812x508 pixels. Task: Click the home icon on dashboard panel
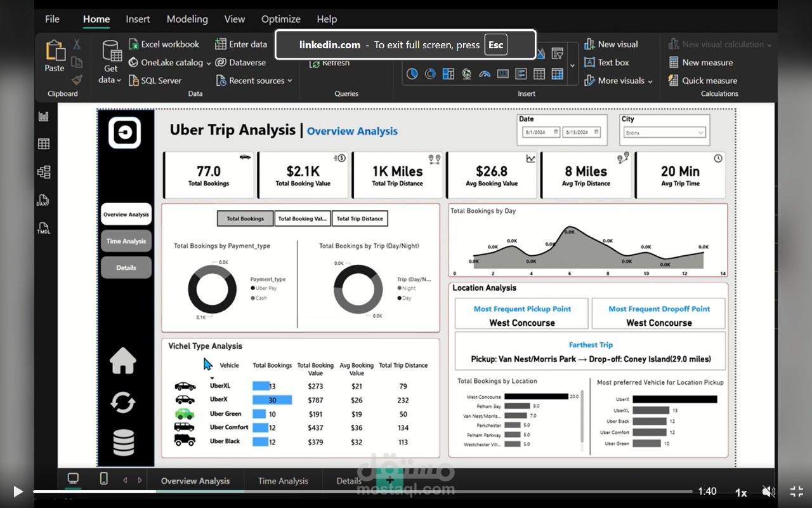[123, 361]
